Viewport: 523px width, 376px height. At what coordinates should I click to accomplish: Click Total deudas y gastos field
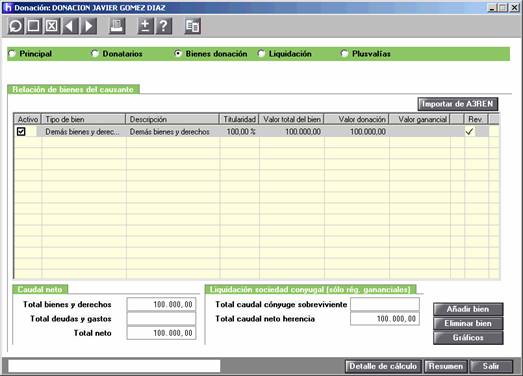click(161, 319)
